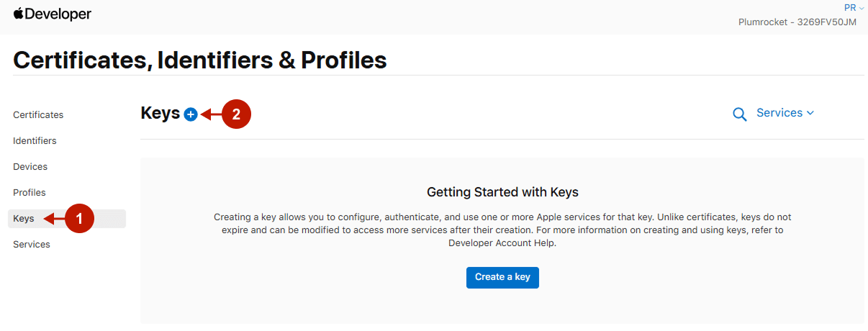Select the Keys sidebar item
This screenshot has width=868, height=331.
click(x=24, y=219)
